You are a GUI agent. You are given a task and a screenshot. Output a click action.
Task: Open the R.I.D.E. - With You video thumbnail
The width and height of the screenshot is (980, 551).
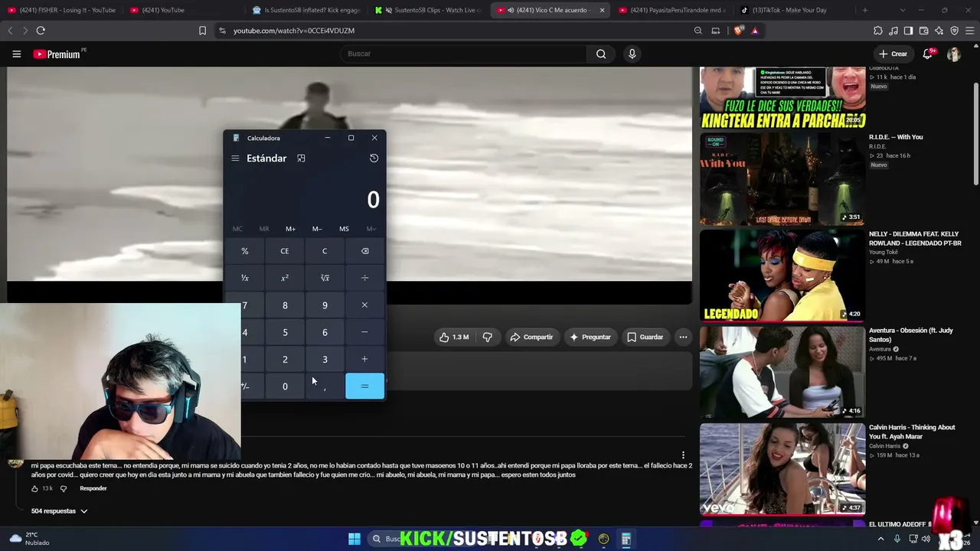click(x=782, y=180)
